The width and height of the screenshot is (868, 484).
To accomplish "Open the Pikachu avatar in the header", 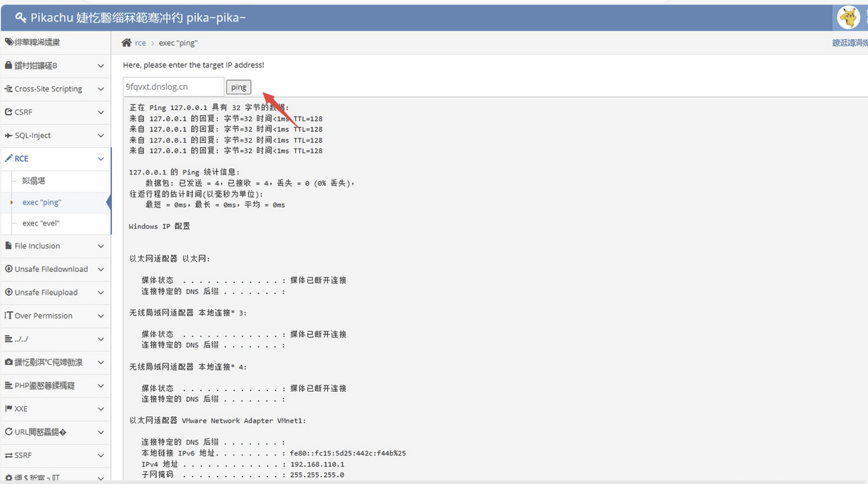I will (848, 17).
